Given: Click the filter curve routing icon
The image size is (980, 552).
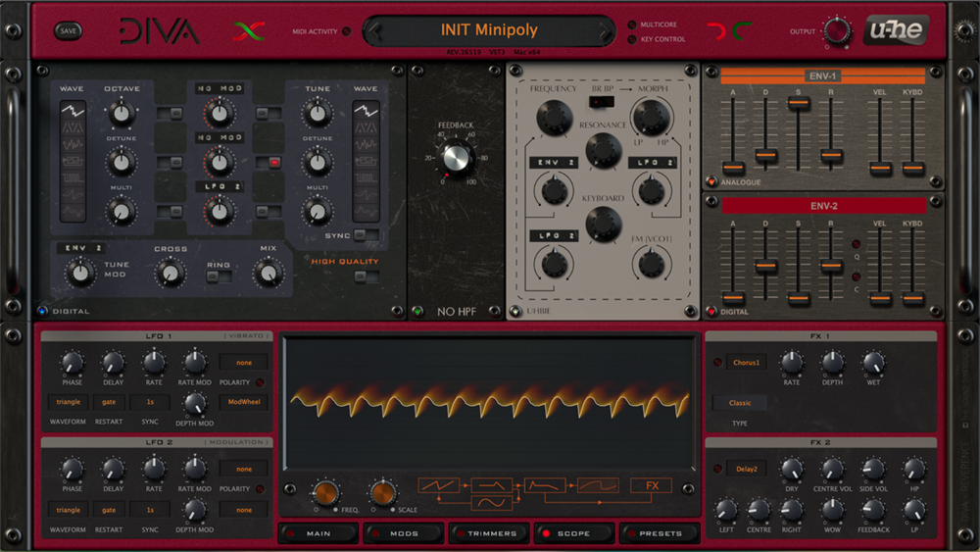Looking at the screenshot, I should coord(598,485).
